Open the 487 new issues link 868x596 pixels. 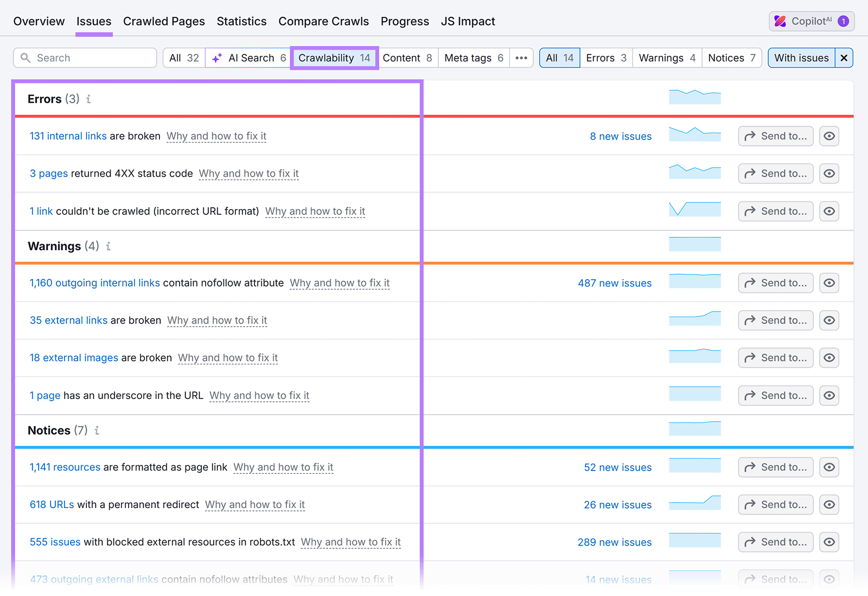click(615, 282)
